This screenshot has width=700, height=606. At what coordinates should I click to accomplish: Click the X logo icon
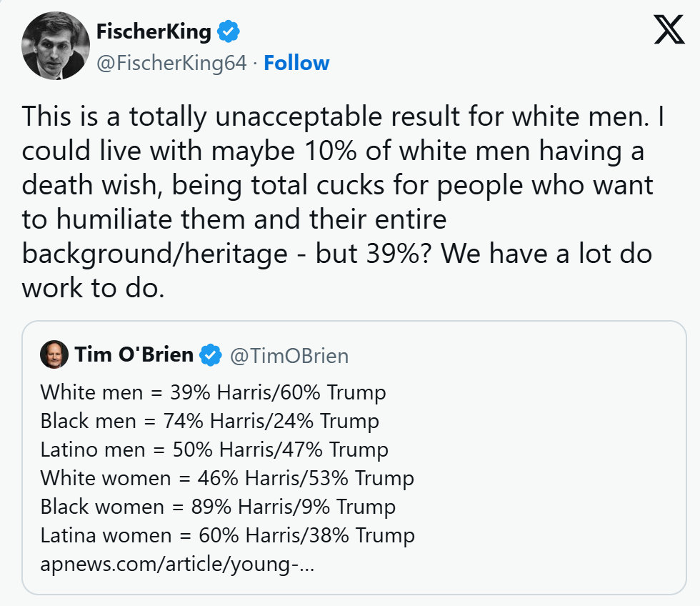click(669, 31)
